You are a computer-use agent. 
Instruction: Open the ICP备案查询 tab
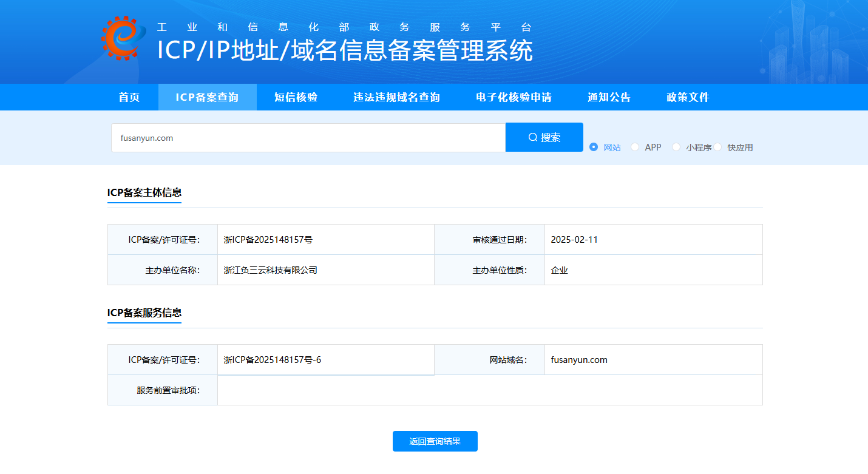[207, 97]
